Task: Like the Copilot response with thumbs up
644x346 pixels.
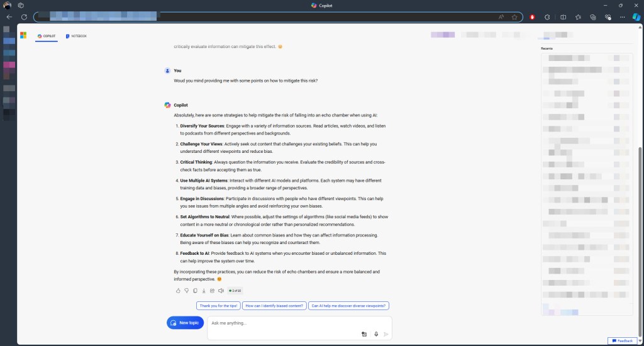Action: (x=178, y=291)
